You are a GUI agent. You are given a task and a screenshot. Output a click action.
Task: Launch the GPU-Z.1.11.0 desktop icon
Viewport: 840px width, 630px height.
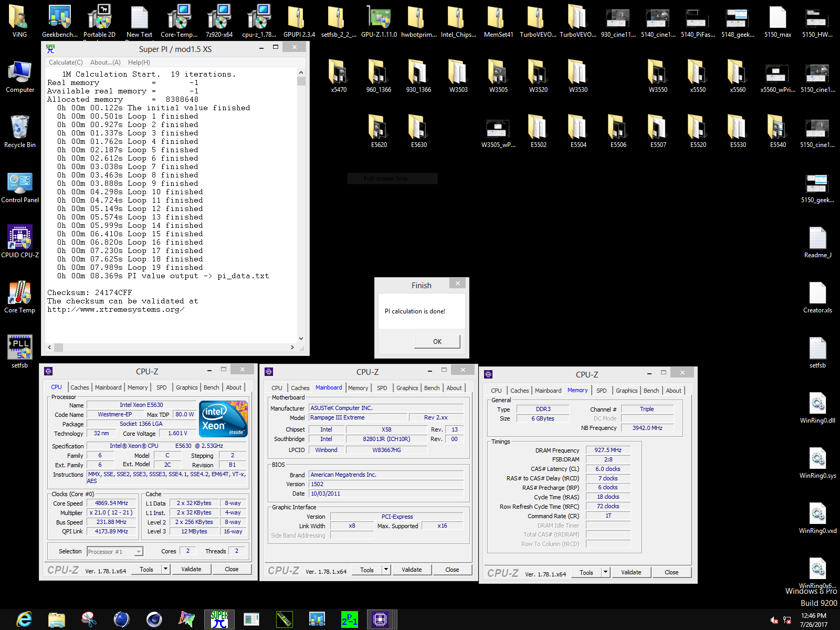coord(379,21)
